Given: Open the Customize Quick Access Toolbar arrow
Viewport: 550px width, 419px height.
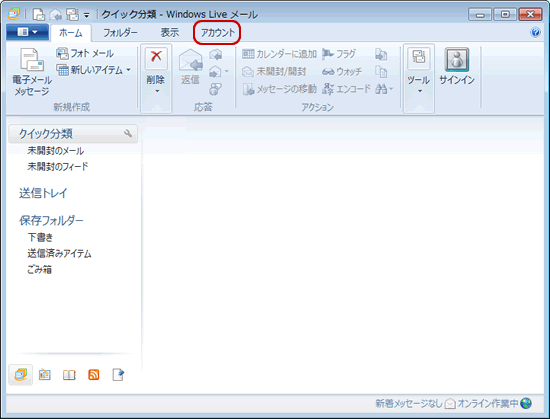Looking at the screenshot, I should [x=86, y=15].
